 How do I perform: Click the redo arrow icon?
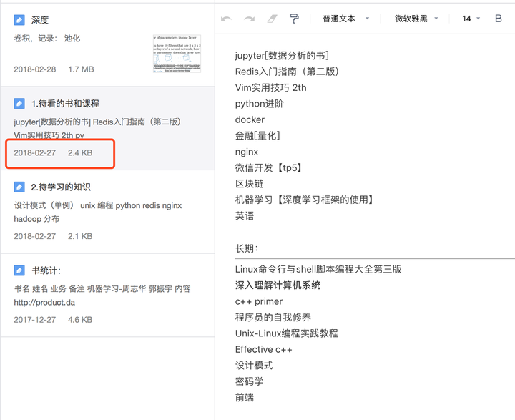249,19
